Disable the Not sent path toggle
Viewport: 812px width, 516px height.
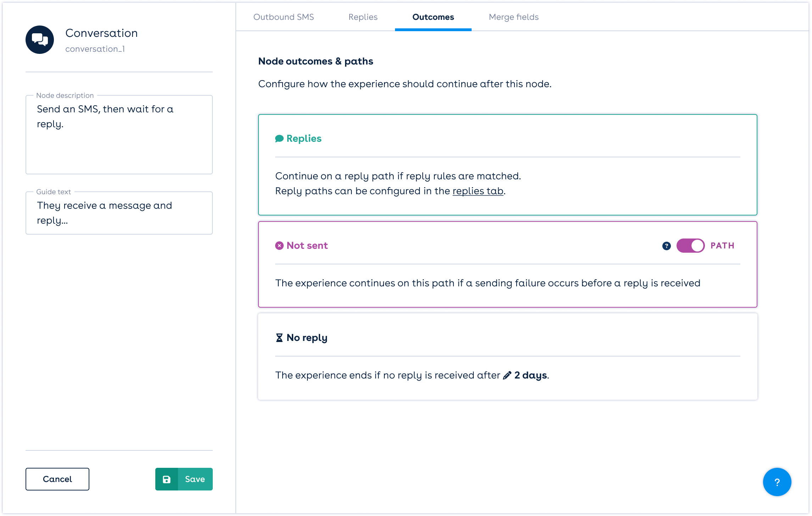[690, 246]
